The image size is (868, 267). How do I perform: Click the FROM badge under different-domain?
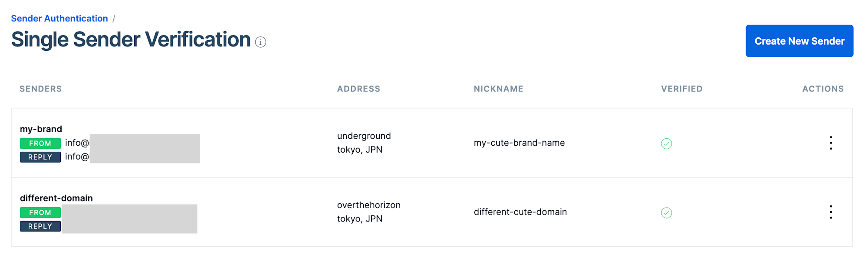40,213
